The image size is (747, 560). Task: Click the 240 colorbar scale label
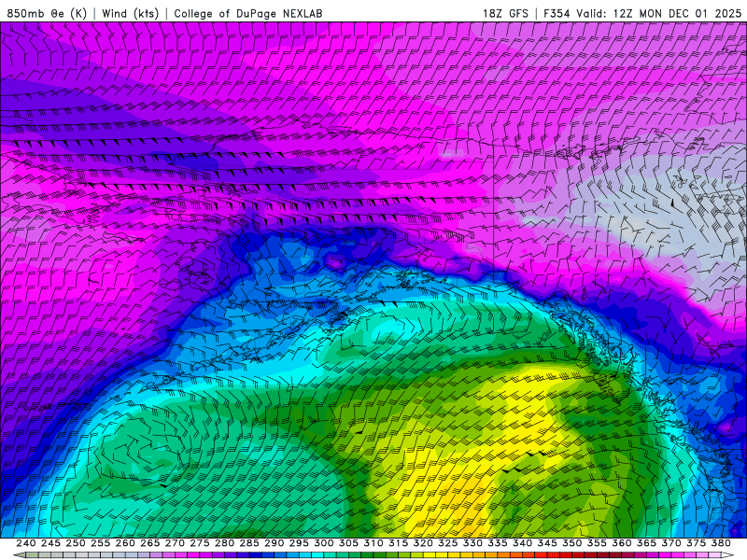[26, 543]
